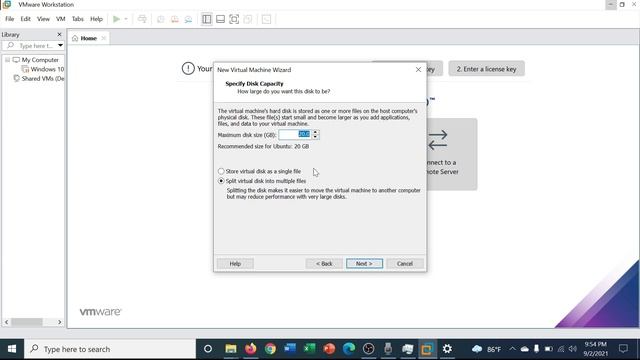Viewport: 640px width, 360px height.
Task: Open the Edit menu
Action: tap(25, 19)
